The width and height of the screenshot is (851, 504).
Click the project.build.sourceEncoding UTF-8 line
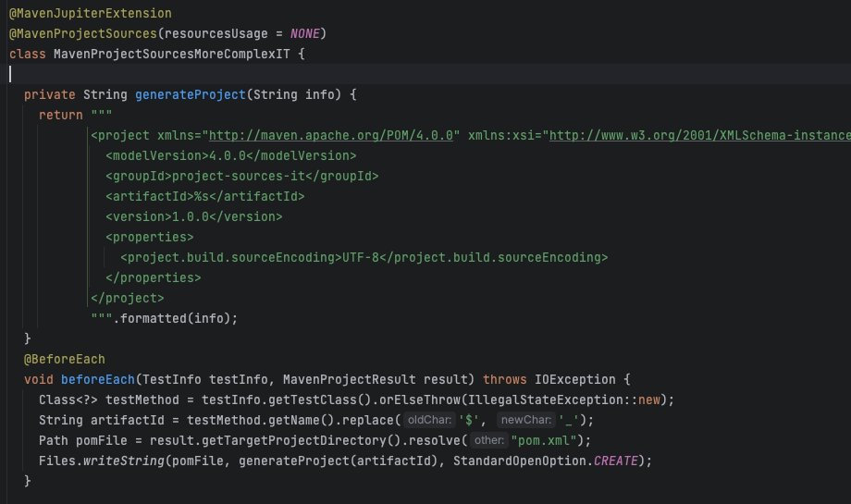[x=364, y=257]
